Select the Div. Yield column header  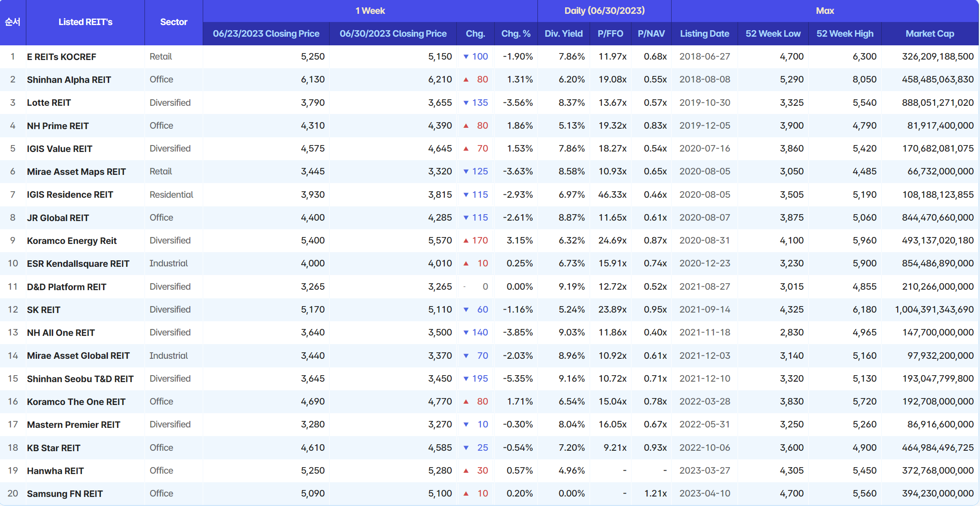pos(563,34)
